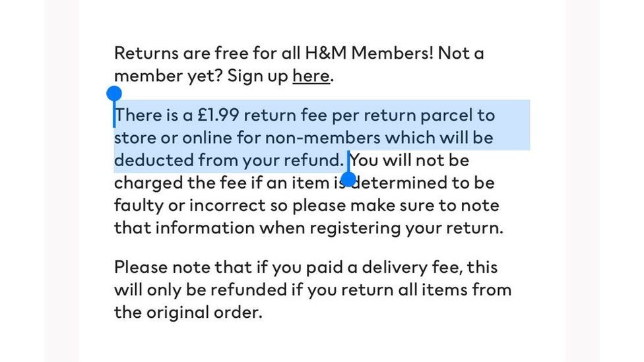The image size is (644, 362).
Task: Click the highlighted word 'refund.'
Action: [x=314, y=160]
